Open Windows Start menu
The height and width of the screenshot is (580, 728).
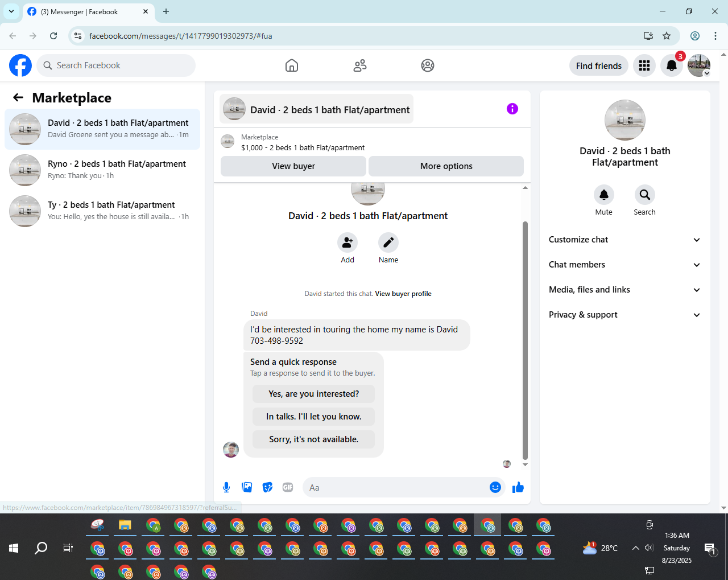[x=14, y=548]
